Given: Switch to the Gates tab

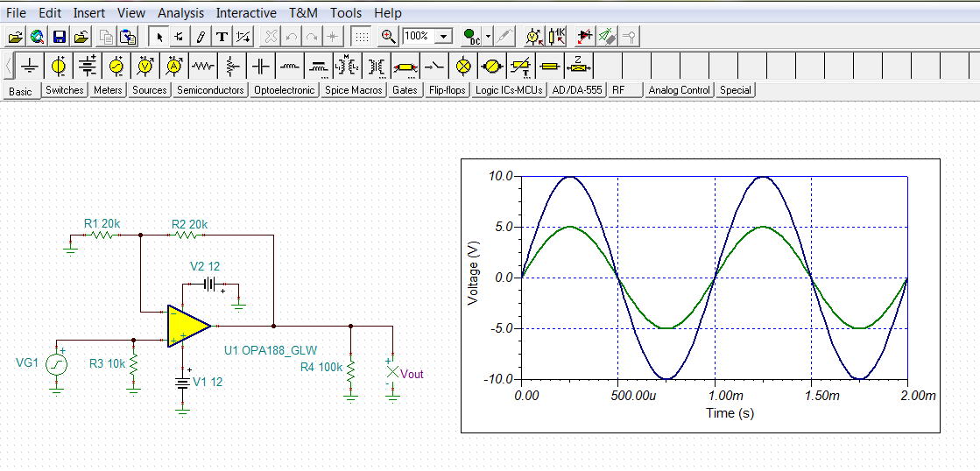Looking at the screenshot, I should pos(405,90).
